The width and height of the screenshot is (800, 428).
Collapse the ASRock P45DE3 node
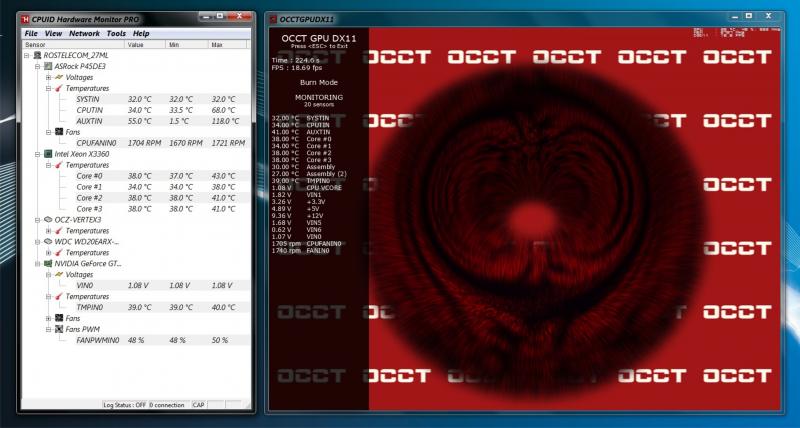38,66
